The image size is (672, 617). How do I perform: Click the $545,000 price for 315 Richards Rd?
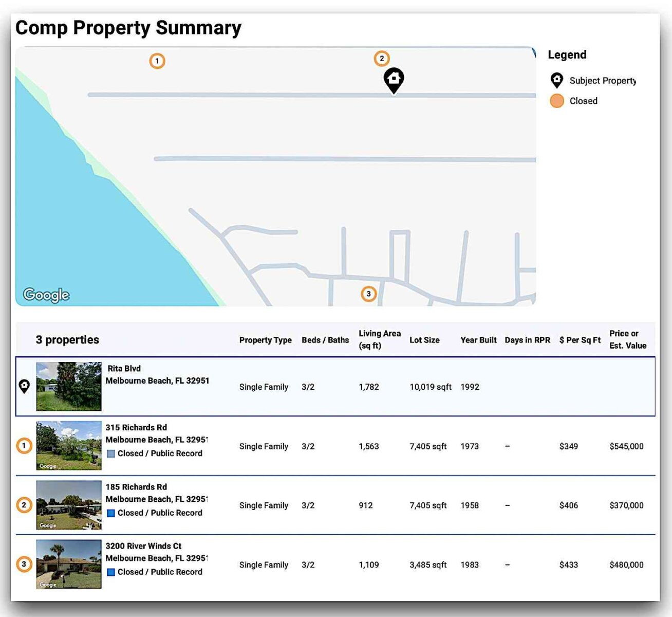pyautogui.click(x=626, y=446)
